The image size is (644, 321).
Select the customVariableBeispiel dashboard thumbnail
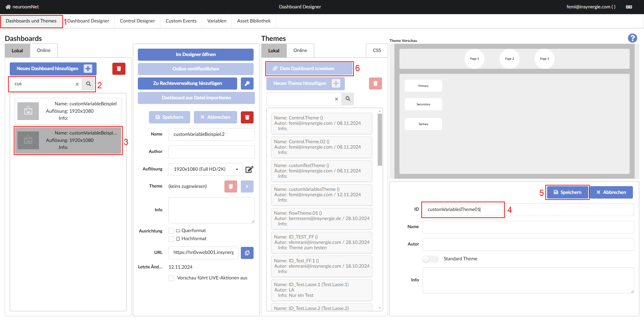click(x=28, y=111)
